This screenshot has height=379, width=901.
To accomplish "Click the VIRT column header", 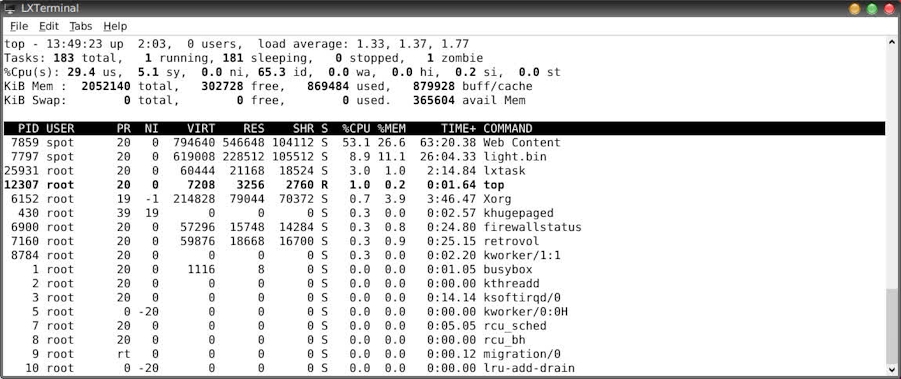I will 201,129.
